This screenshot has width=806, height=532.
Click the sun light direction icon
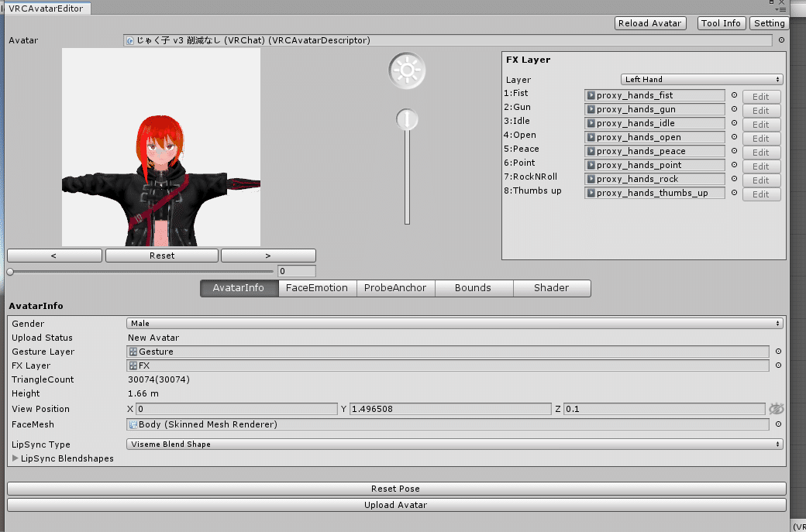407,70
